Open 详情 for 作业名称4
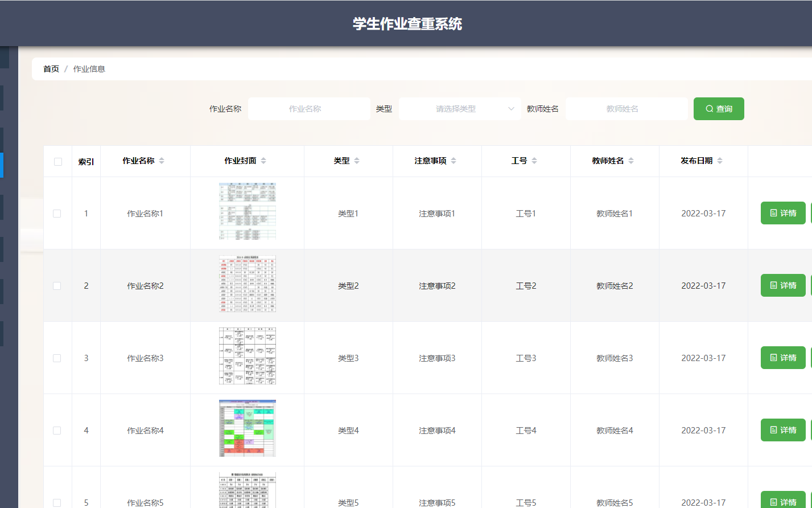 click(783, 430)
